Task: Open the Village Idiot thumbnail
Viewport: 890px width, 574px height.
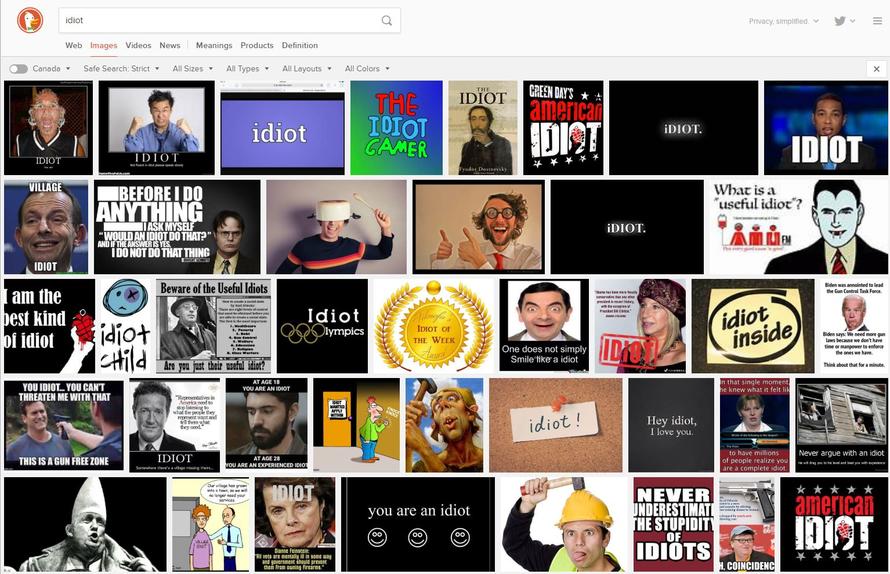Action: [46, 227]
